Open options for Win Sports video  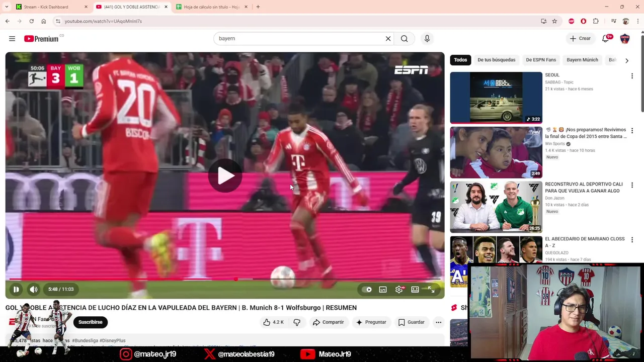pos(632,131)
